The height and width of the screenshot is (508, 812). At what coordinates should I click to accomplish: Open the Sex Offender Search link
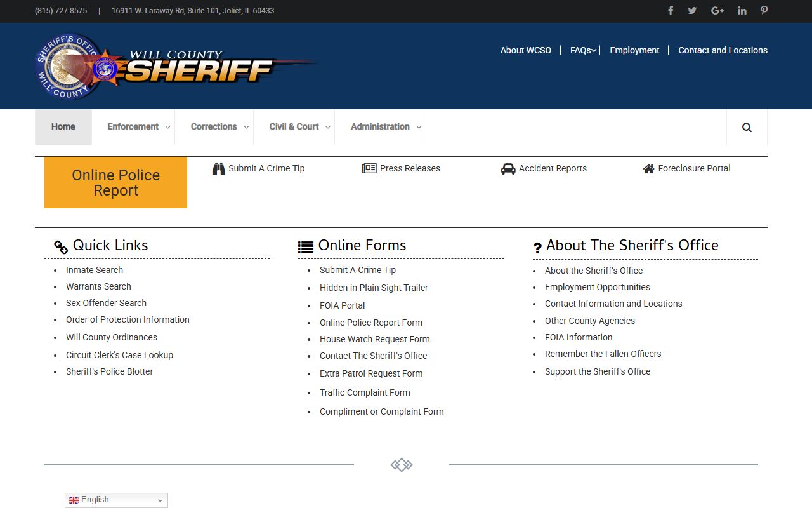click(106, 303)
